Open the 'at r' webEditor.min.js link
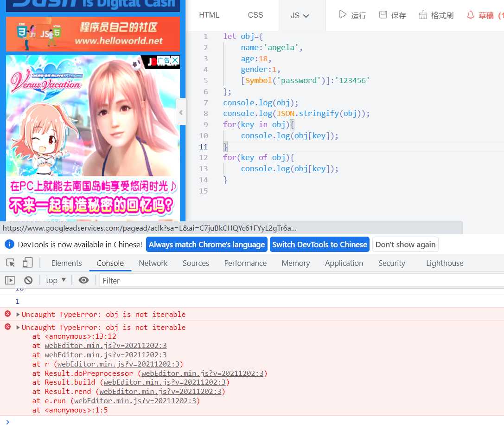This screenshot has width=504, height=425. point(118,364)
